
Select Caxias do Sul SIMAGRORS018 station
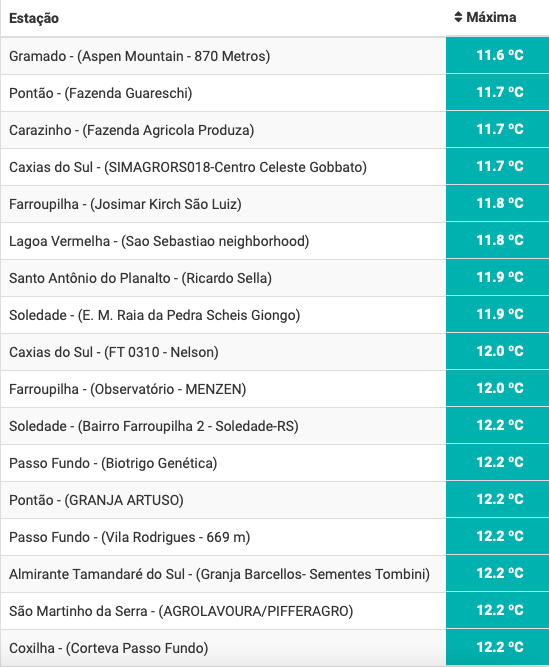pyautogui.click(x=275, y=167)
